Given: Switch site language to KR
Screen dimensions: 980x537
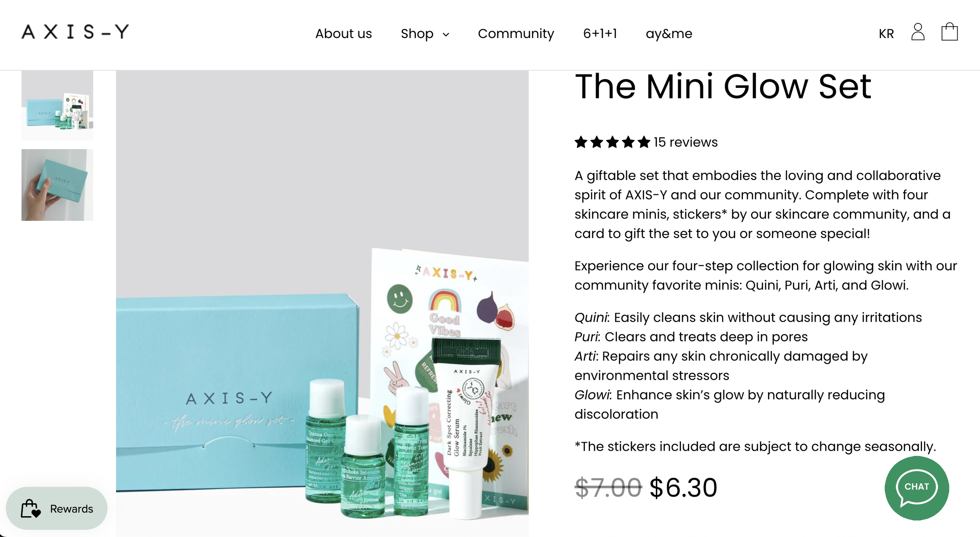Looking at the screenshot, I should click(x=886, y=34).
